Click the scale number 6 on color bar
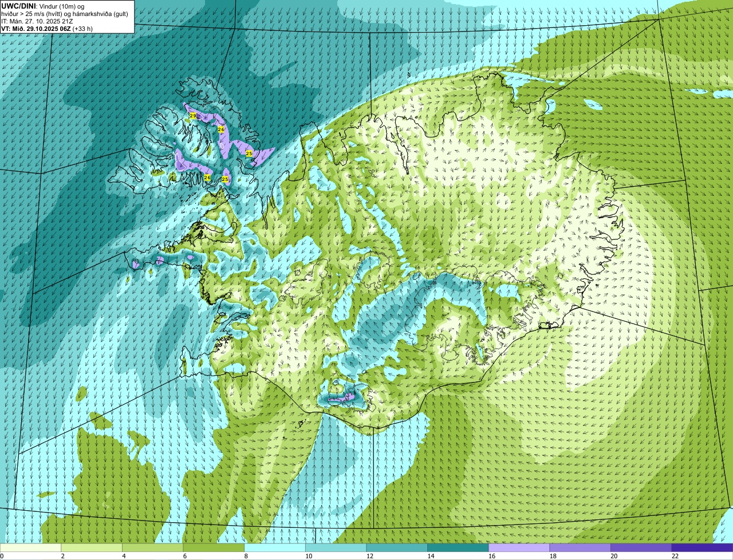 [x=184, y=556]
